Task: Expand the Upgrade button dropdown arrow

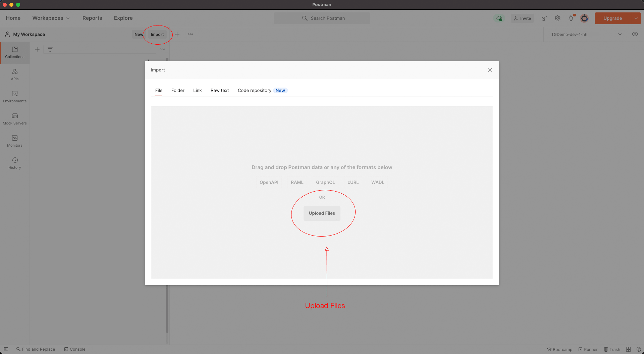Action: 636,18
